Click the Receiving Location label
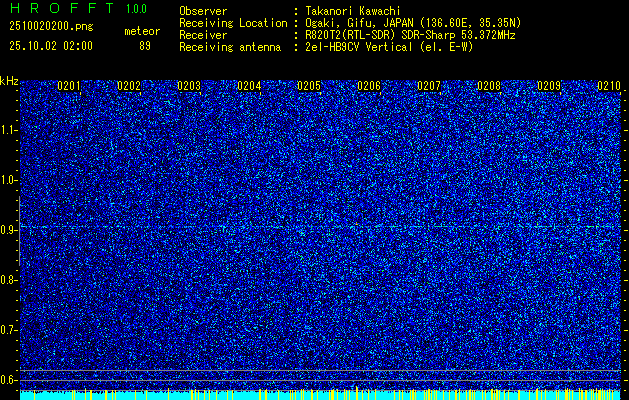629x400 pixels. pos(233,24)
